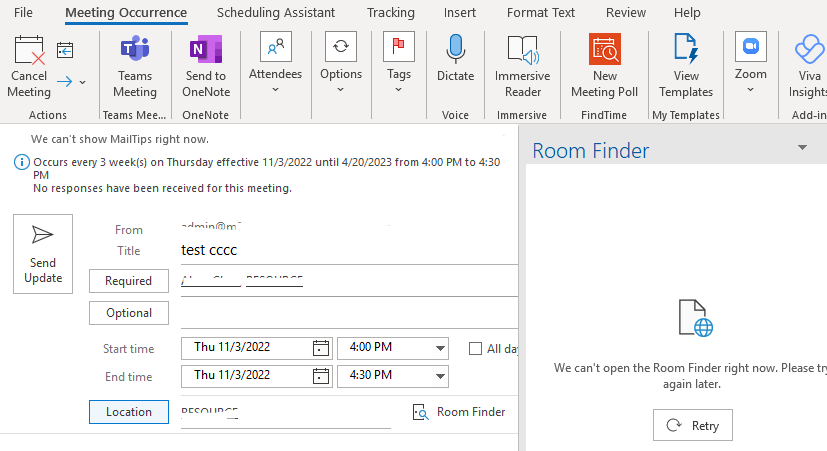The image size is (827, 451).
Task: Click the Title field containing test cccc
Action: pyautogui.click(x=349, y=250)
